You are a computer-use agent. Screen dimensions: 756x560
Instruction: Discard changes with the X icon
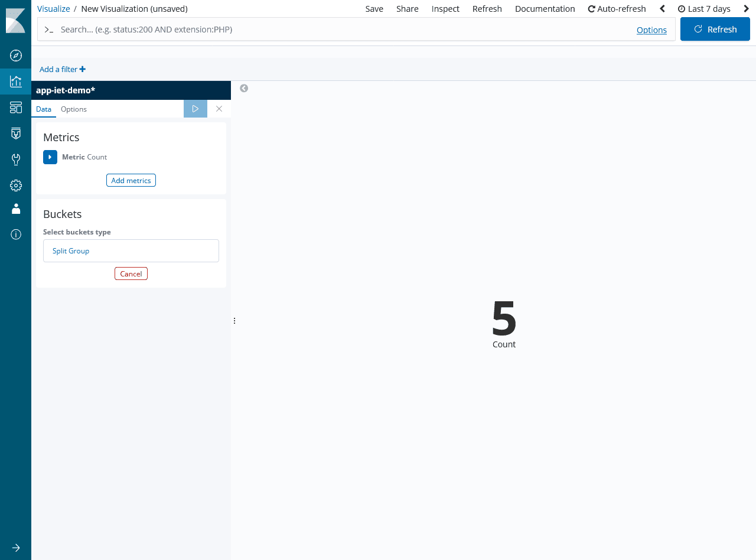[219, 109]
